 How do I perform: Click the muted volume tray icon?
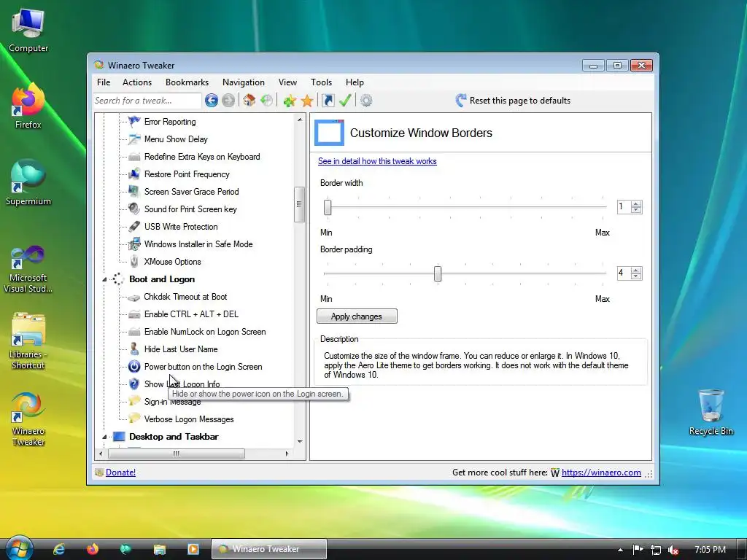point(673,550)
